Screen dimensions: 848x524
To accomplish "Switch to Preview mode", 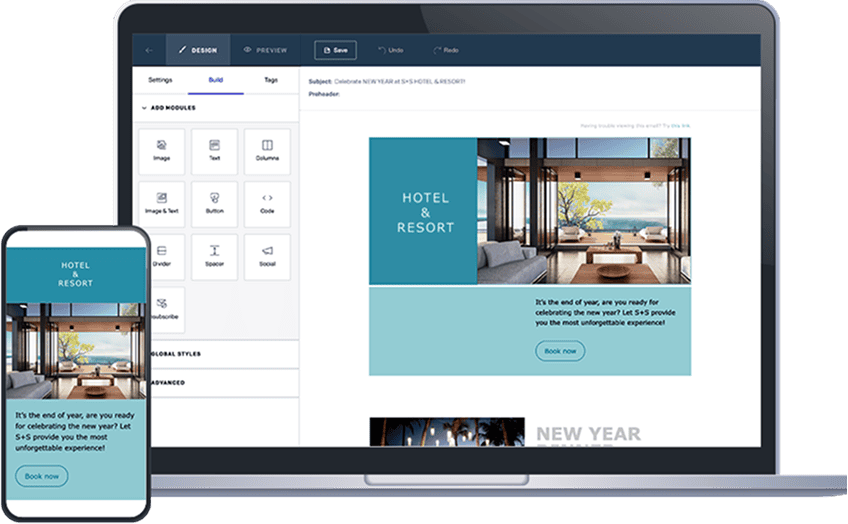I will click(x=265, y=50).
